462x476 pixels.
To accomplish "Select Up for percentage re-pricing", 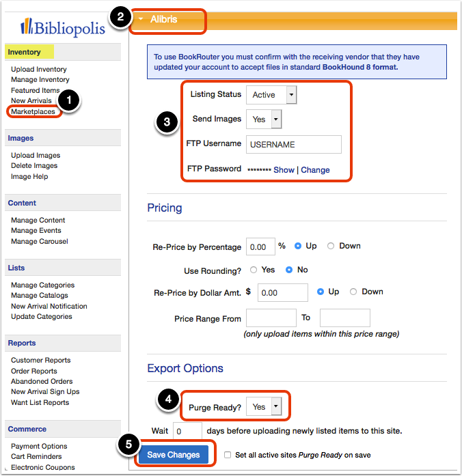I will point(298,246).
